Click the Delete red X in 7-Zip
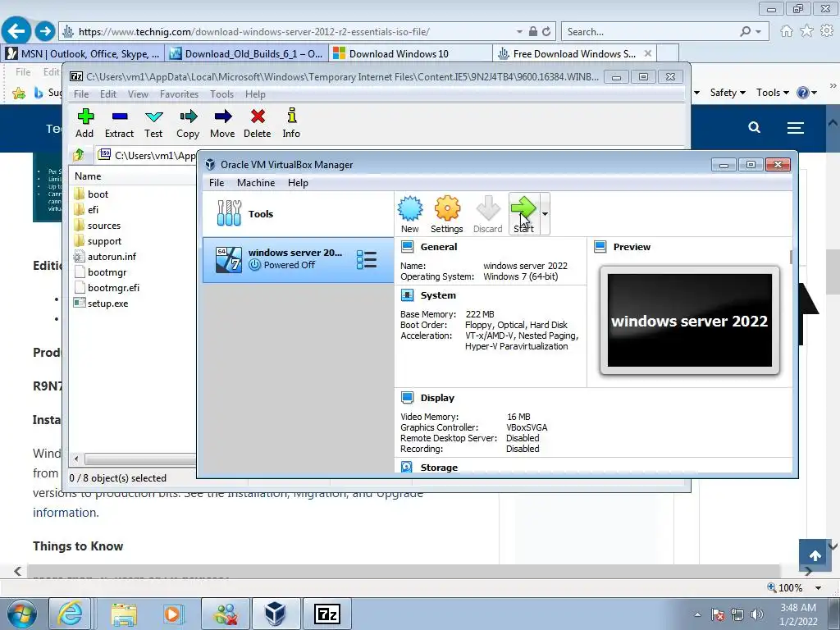This screenshot has width=840, height=630. coord(258,116)
